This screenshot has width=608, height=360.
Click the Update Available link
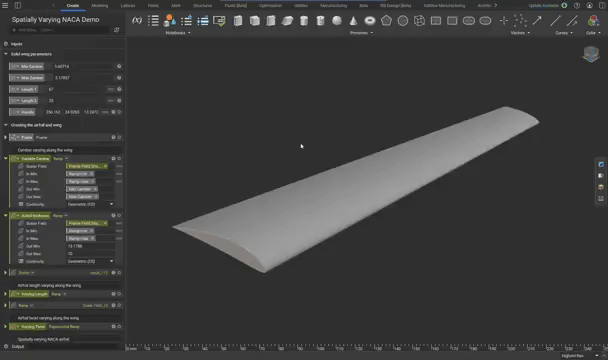pos(543,5)
